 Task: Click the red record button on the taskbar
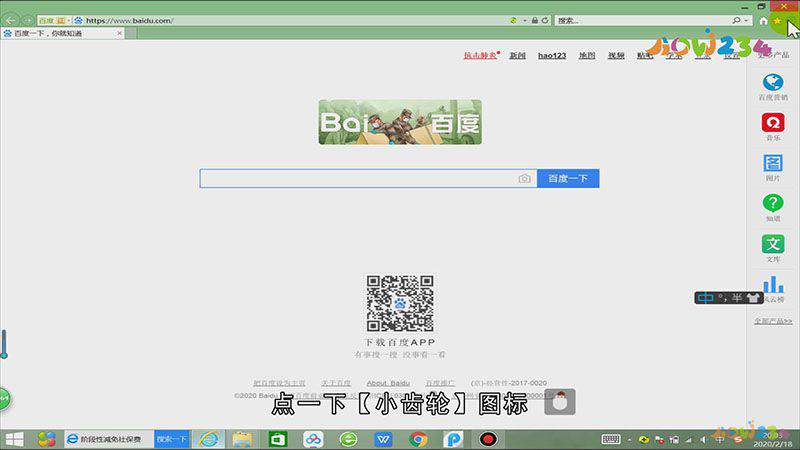(488, 439)
